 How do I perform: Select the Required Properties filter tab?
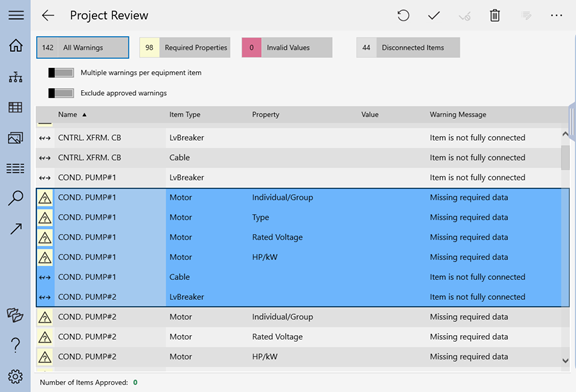click(185, 47)
